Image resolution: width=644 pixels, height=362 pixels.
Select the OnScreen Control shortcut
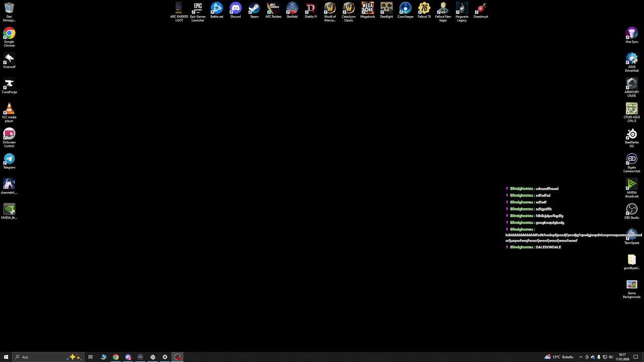(9, 138)
